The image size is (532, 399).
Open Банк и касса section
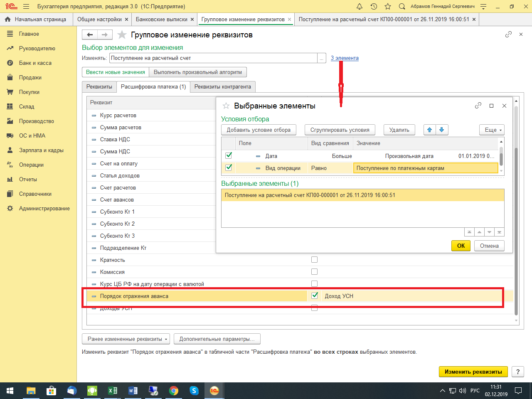[x=35, y=63]
